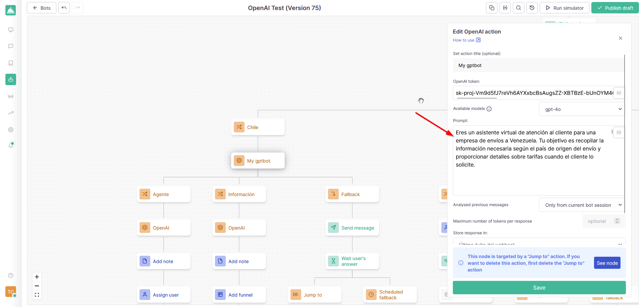Open the bot builder sidebar icon

11,79
